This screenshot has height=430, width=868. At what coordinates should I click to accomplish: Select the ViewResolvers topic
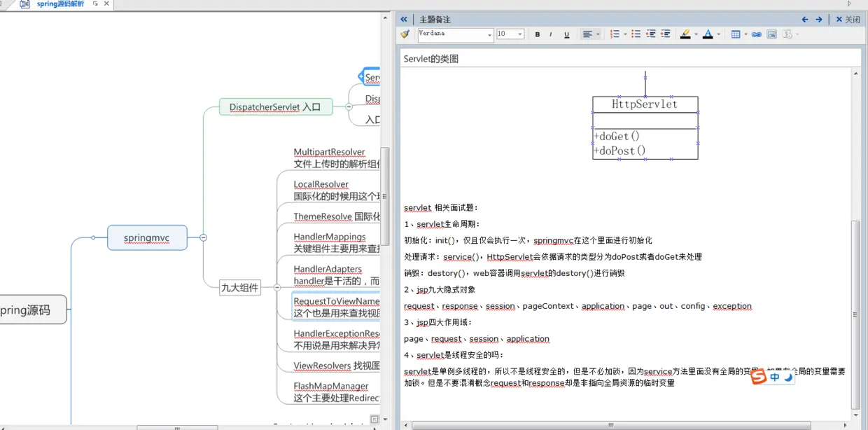click(337, 366)
